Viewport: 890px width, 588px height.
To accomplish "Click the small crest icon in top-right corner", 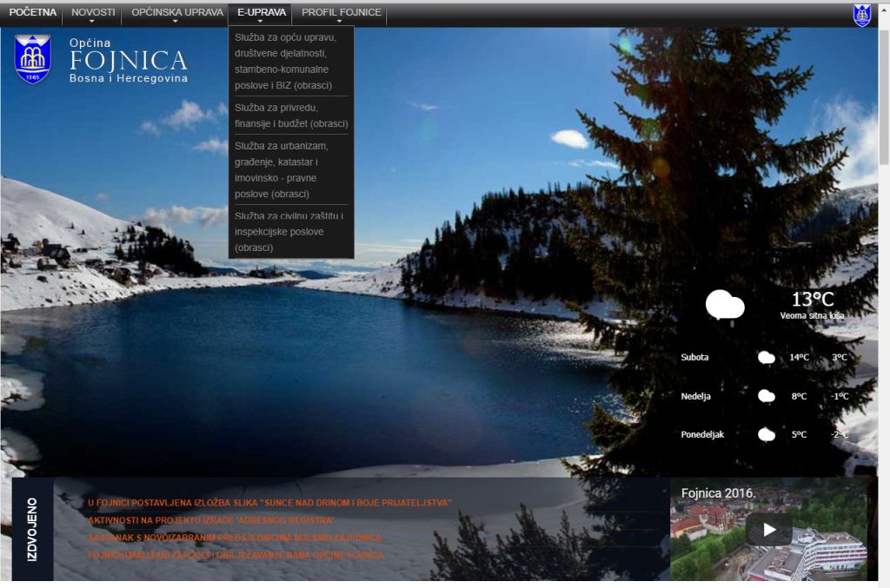I will 861,15.
